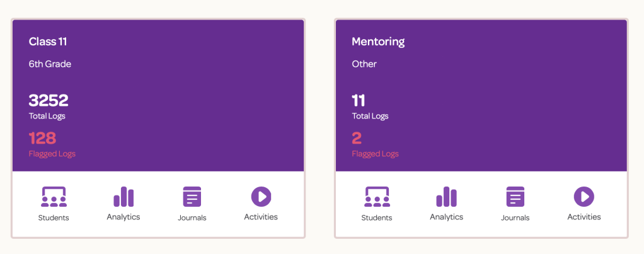Open Journals icon in Mentoring card
The width and height of the screenshot is (644, 254).
515,197
